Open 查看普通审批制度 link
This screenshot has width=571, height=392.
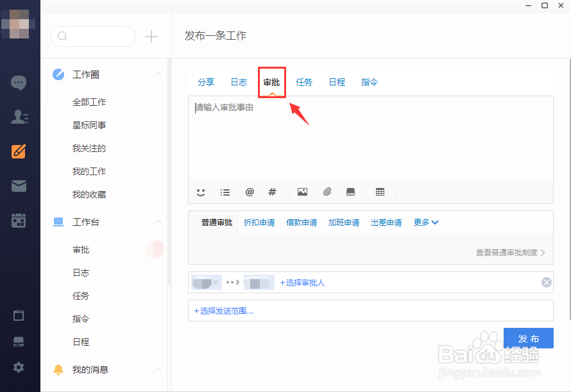[x=507, y=253]
